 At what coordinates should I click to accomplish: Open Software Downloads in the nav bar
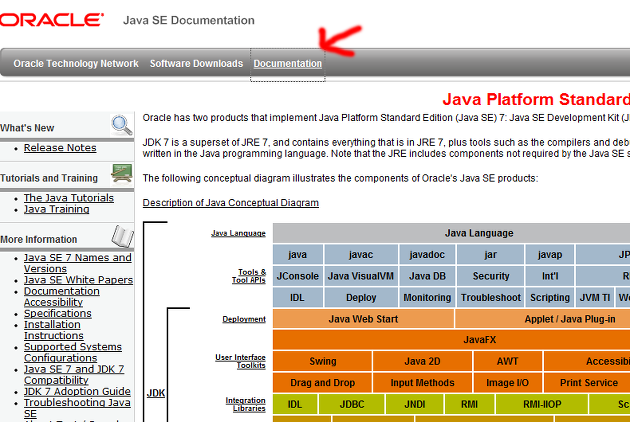pos(196,64)
